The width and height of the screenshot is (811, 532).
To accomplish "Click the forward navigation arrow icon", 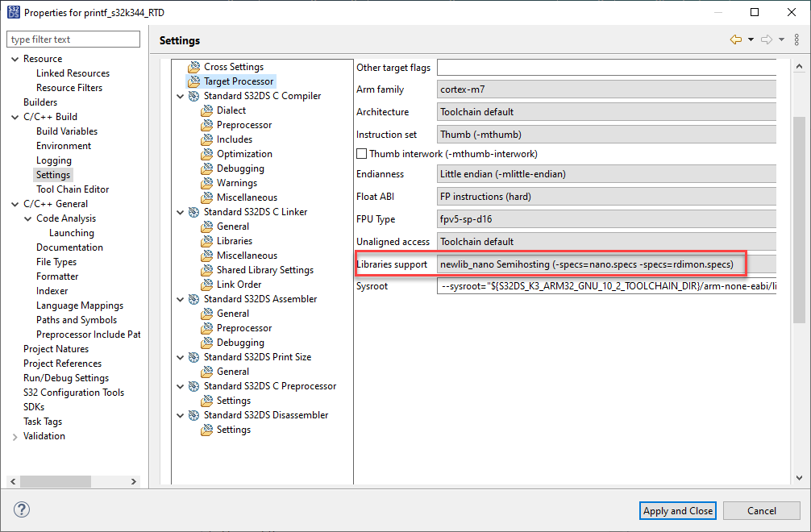I will tap(767, 39).
